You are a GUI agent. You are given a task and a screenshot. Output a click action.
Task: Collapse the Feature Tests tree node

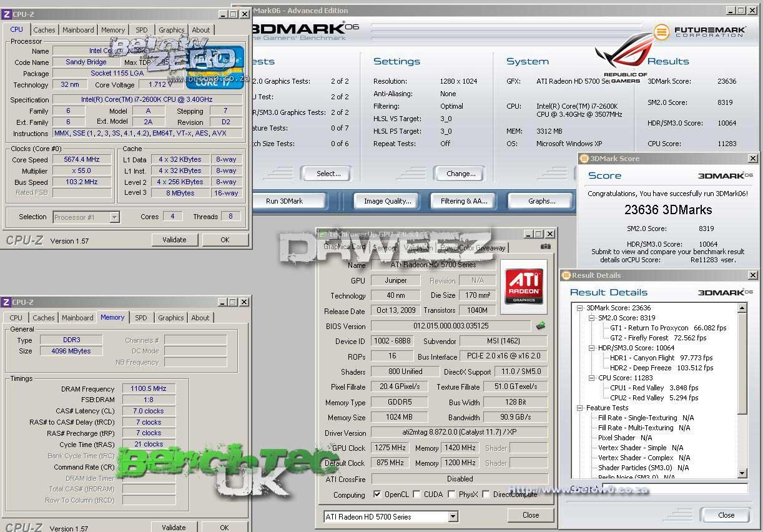pyautogui.click(x=579, y=408)
